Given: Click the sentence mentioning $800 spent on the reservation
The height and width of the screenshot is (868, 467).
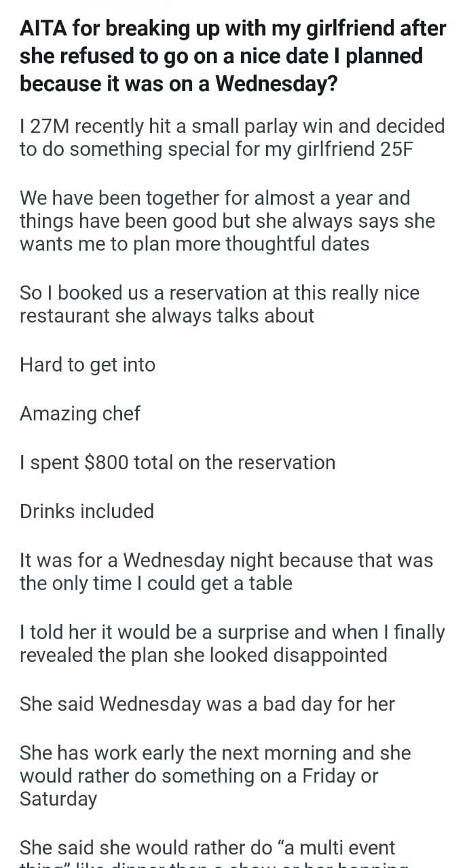Looking at the screenshot, I should 177,462.
